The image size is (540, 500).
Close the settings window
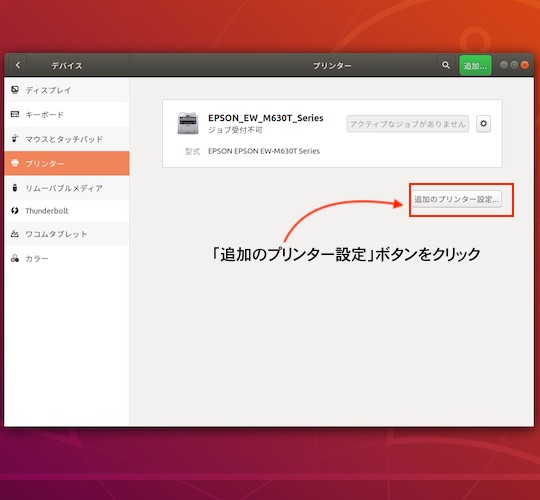pyautogui.click(x=525, y=65)
